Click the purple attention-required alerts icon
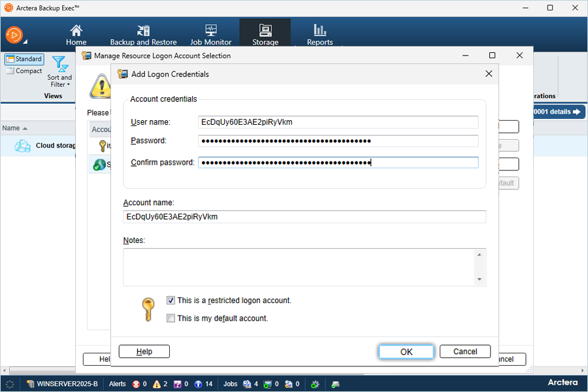588x392 pixels. pyautogui.click(x=177, y=384)
